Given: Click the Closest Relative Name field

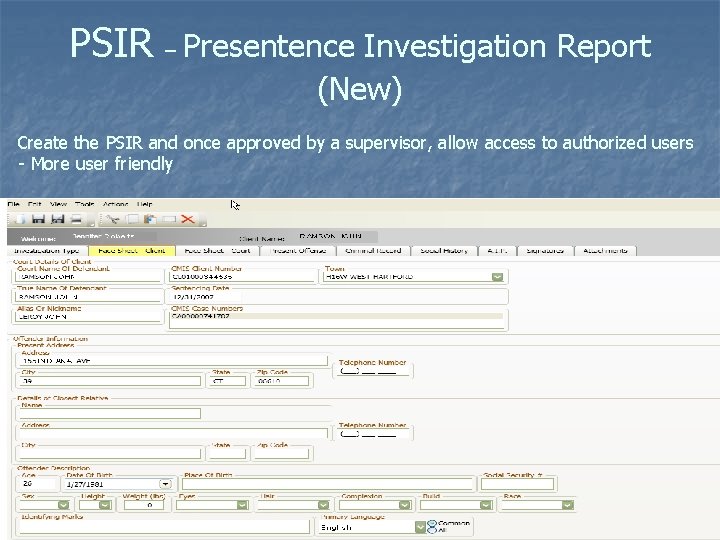Looking at the screenshot, I should point(110,414).
